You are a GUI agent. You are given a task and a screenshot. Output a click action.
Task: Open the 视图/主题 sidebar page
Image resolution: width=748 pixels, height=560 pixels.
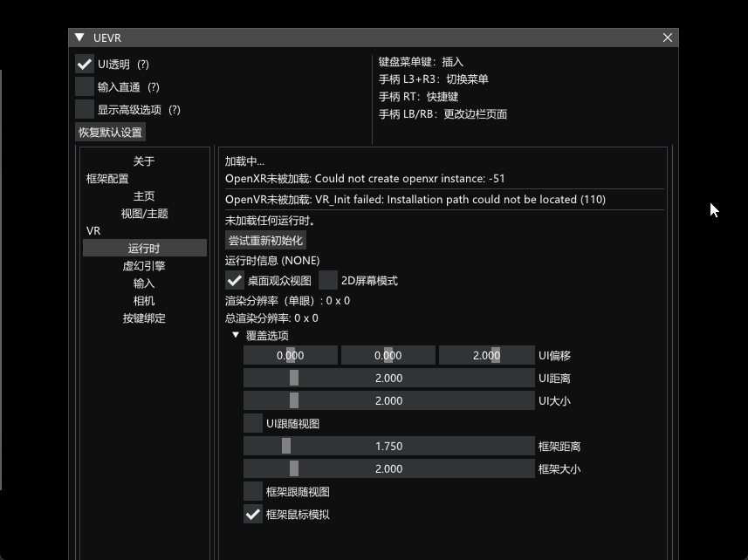(x=144, y=214)
